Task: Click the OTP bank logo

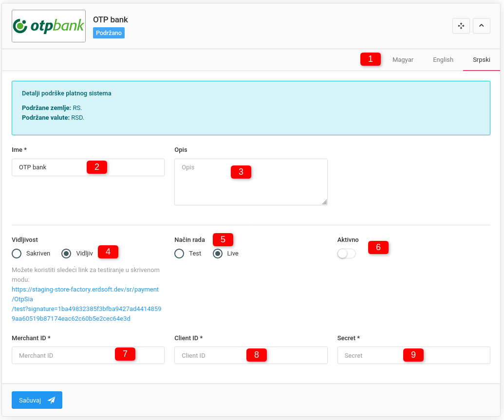Action: coord(49,26)
